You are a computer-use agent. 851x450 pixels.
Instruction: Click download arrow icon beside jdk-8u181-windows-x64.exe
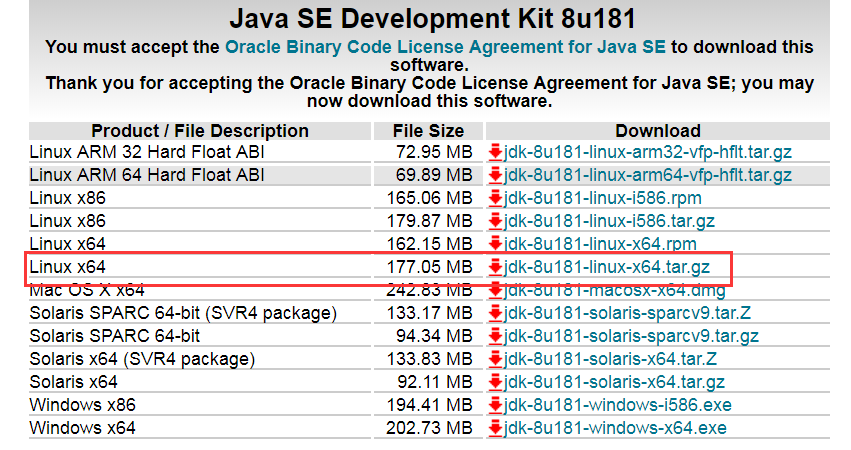[495, 428]
